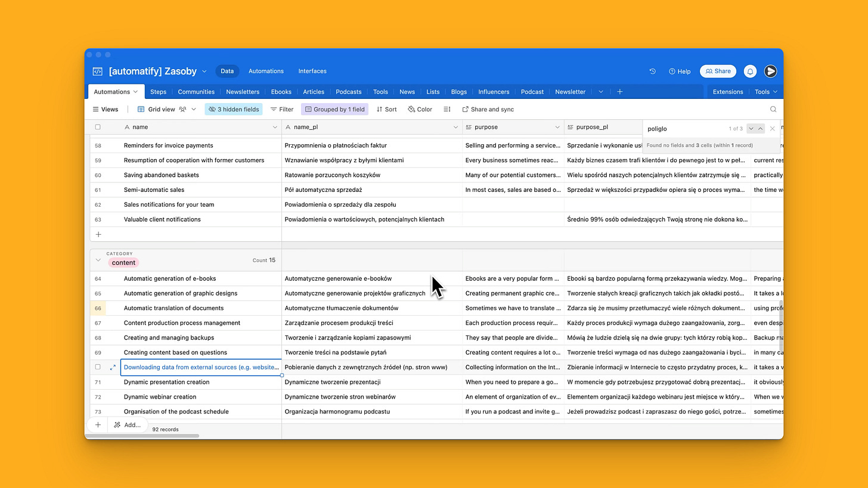This screenshot has height=488, width=868.
Task: Select the highlighted row number 66
Action: [98, 308]
